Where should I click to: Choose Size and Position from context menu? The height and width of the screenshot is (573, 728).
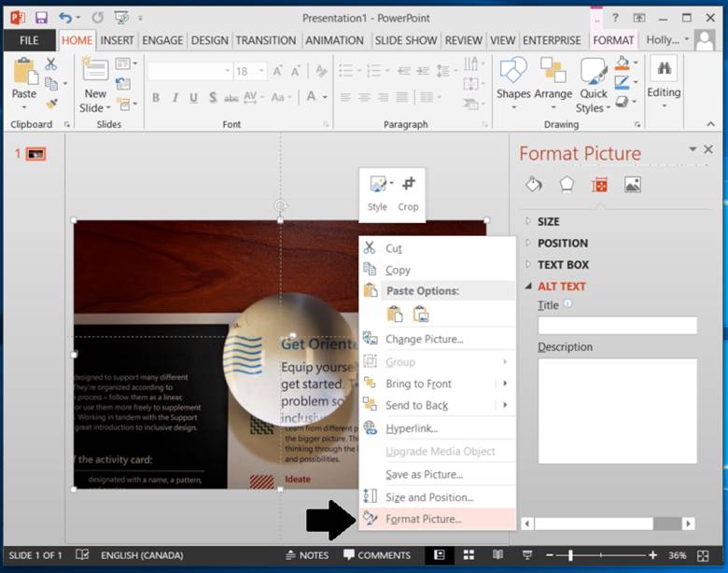click(x=438, y=497)
